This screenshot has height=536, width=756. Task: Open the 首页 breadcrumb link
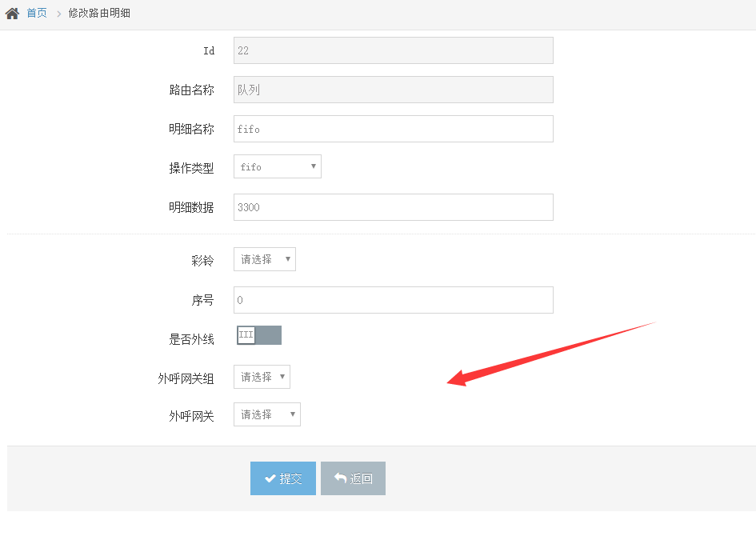coord(37,14)
